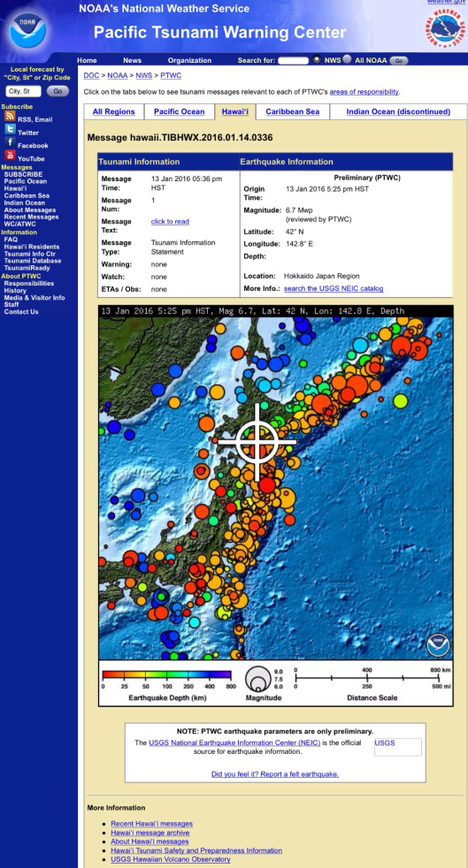The image size is (468, 868).
Task: Open Staff sidebar link
Action: (12, 304)
